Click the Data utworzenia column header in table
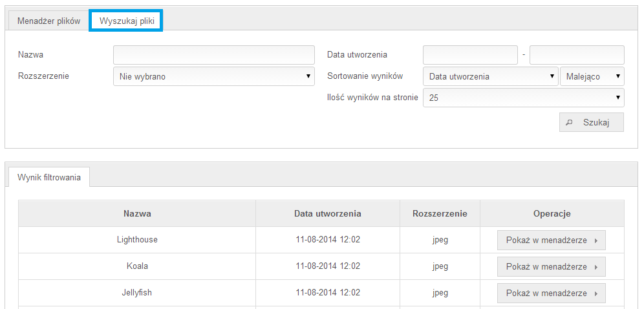 [328, 213]
